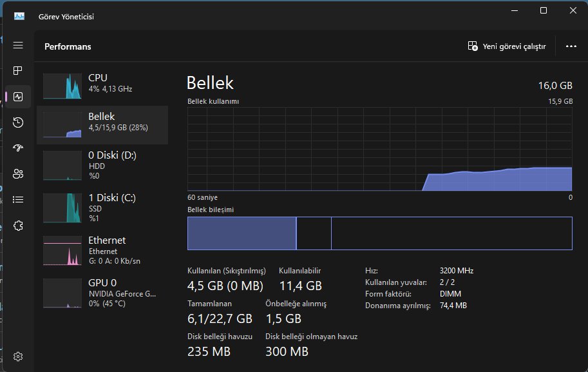Select CPU in the performance list
The height and width of the screenshot is (372, 588).
click(102, 86)
